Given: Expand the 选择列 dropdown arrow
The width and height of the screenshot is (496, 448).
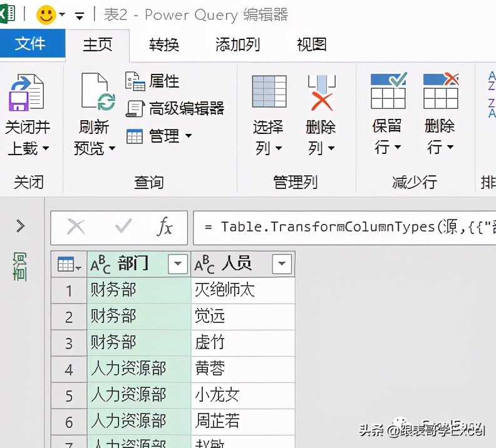Looking at the screenshot, I should tap(278, 148).
